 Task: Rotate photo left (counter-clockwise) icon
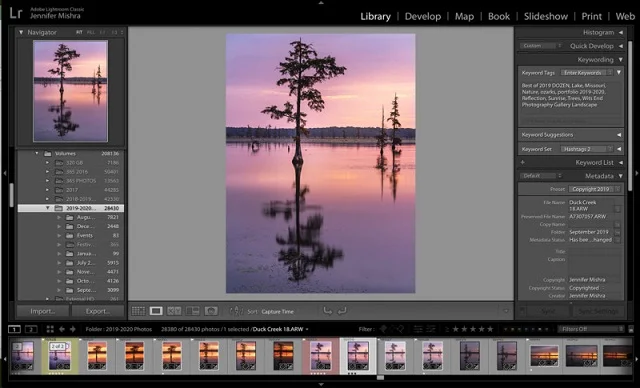click(x=327, y=311)
